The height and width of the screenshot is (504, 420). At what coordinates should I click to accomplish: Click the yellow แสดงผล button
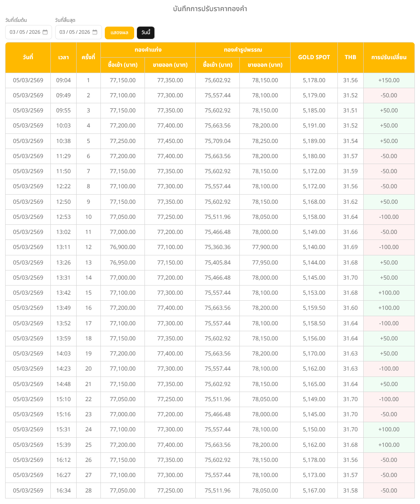click(x=119, y=33)
